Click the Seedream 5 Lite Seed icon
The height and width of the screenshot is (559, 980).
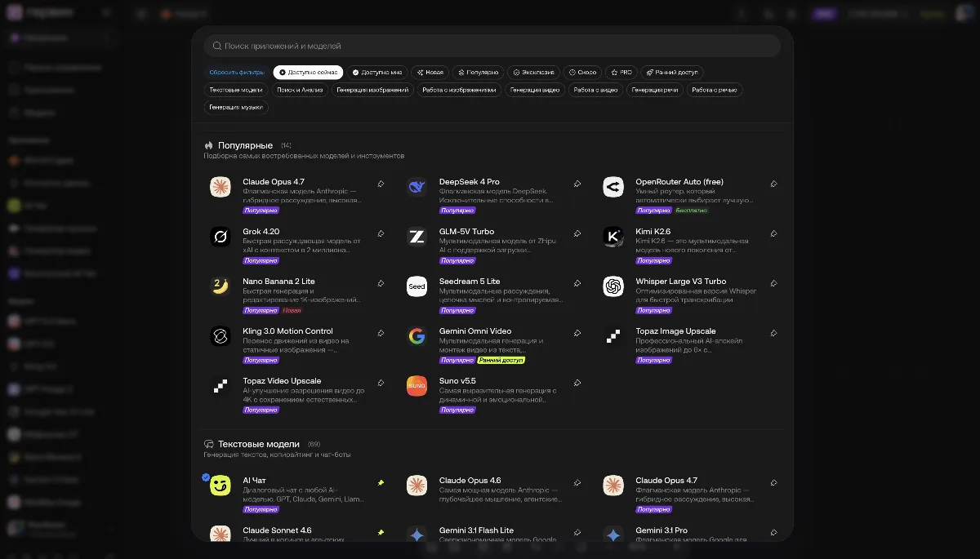coord(416,286)
